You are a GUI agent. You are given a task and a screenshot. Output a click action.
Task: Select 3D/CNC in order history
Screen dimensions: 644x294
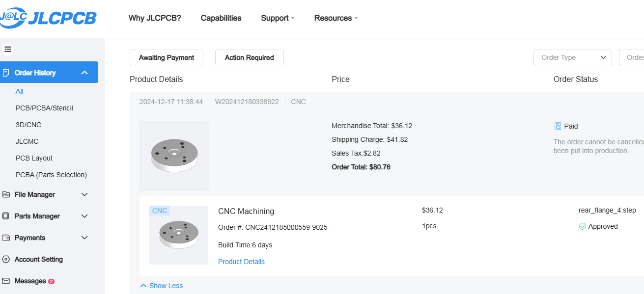tap(28, 125)
